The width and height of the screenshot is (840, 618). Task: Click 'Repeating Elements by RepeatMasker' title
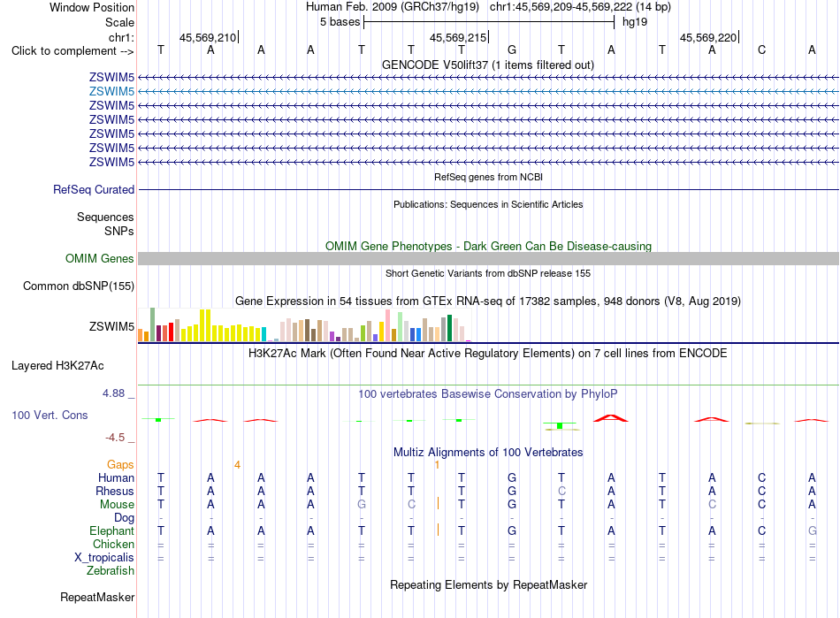(x=489, y=584)
